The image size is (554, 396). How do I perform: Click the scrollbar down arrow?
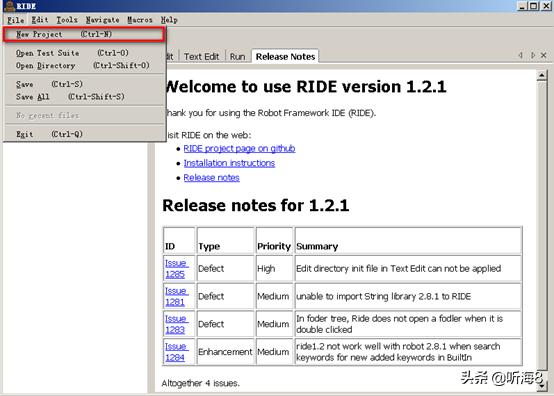coord(542,386)
